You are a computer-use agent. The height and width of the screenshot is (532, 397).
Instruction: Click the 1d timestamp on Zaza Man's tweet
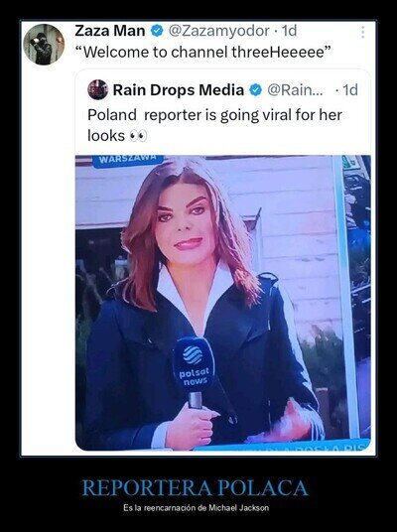point(290,31)
